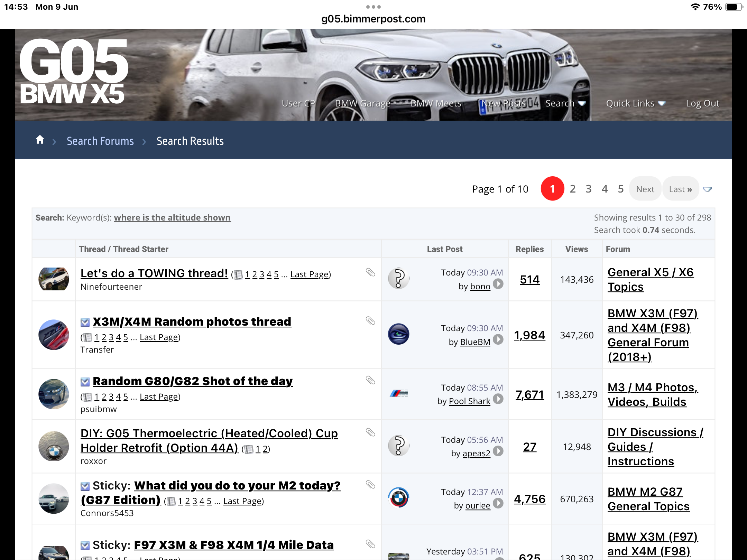The height and width of the screenshot is (560, 747).
Task: Open X3M/X4M Random photos thread
Action: click(192, 321)
